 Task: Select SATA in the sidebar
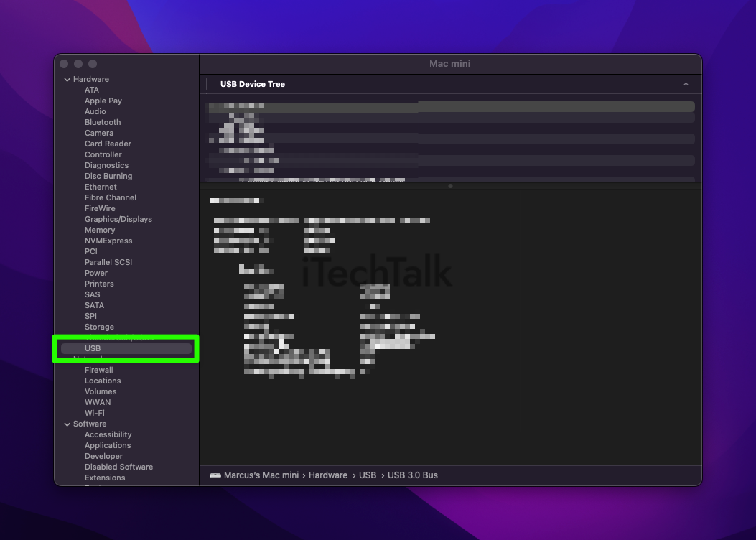[x=95, y=305]
